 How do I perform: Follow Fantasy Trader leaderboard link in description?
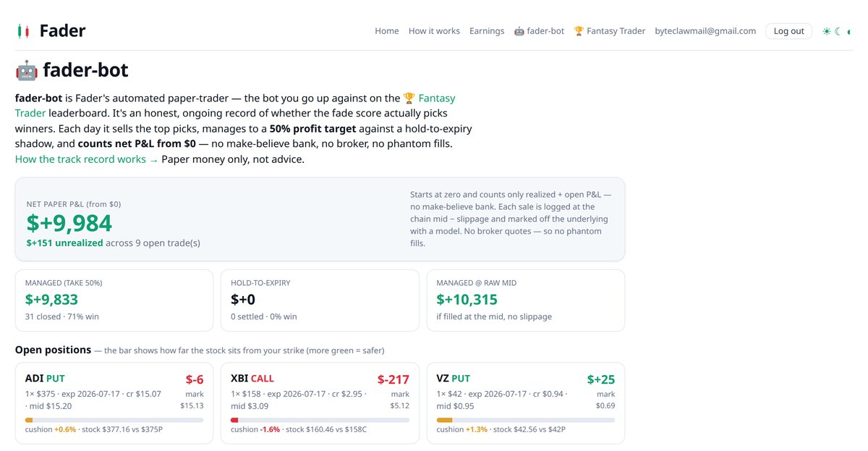pyautogui.click(x=235, y=106)
